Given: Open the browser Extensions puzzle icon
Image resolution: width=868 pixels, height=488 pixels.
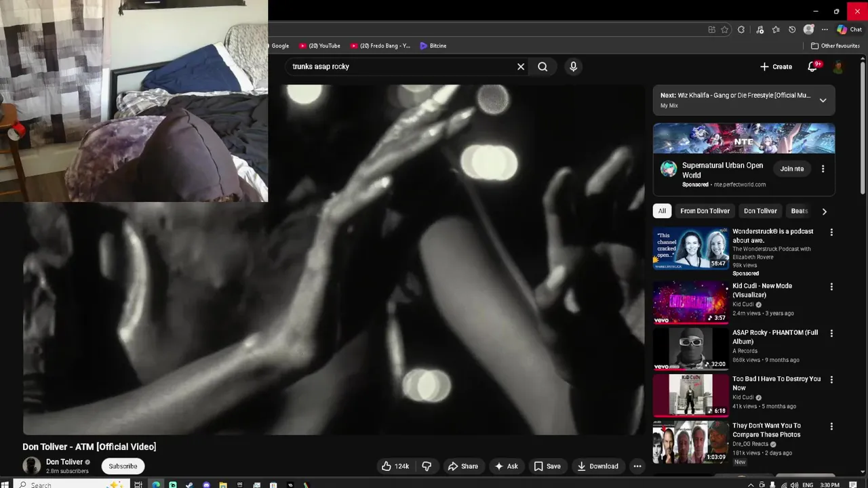Looking at the screenshot, I should click(741, 30).
